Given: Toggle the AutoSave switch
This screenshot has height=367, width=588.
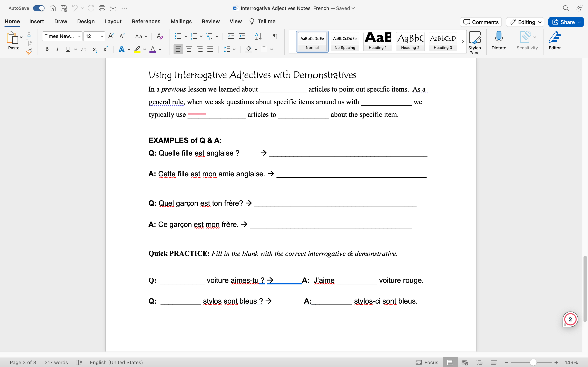Looking at the screenshot, I should coord(39,8).
